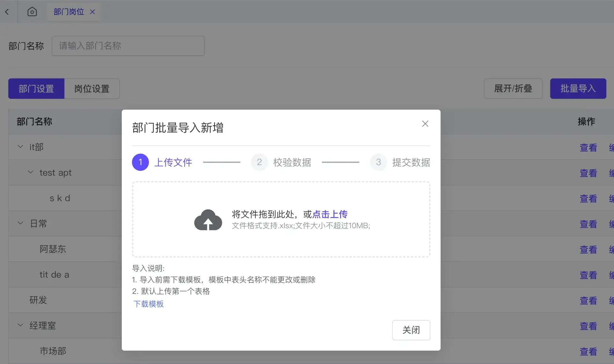Click 查看 for the 经理室 row
Screen dimensions: 614x364
pos(588,326)
